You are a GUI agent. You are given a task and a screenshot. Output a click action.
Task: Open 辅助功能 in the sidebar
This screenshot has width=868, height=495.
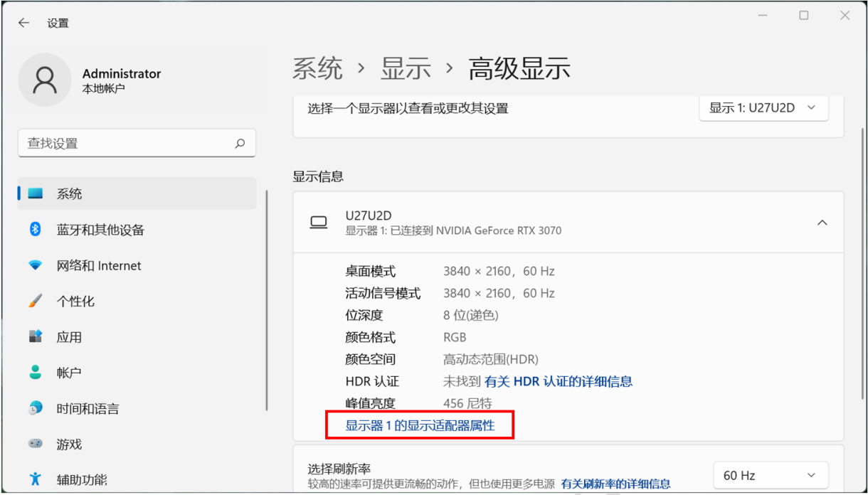pos(82,479)
